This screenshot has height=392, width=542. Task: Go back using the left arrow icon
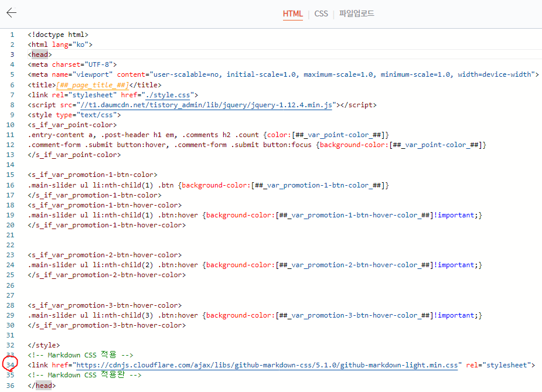click(x=11, y=13)
